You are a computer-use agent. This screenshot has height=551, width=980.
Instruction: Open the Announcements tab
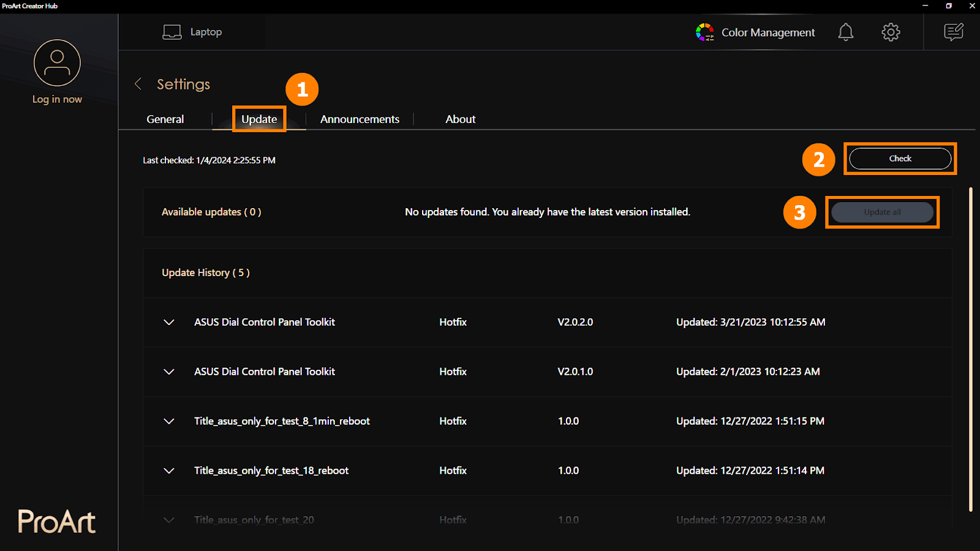click(x=360, y=119)
